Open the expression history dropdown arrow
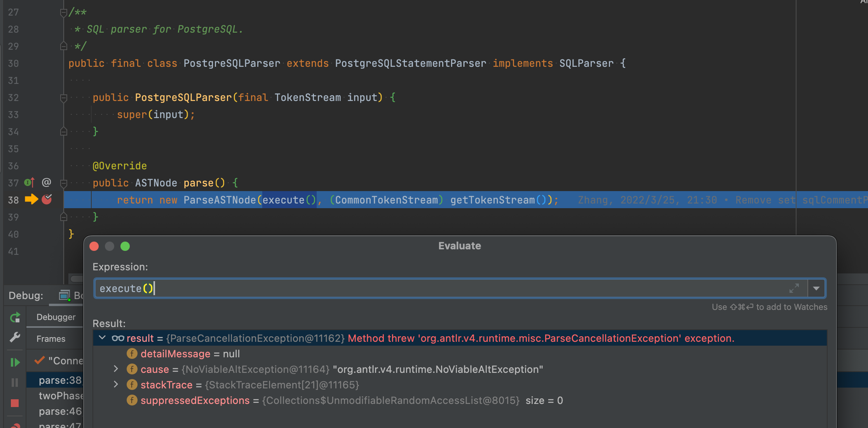This screenshot has width=868, height=428. point(816,288)
